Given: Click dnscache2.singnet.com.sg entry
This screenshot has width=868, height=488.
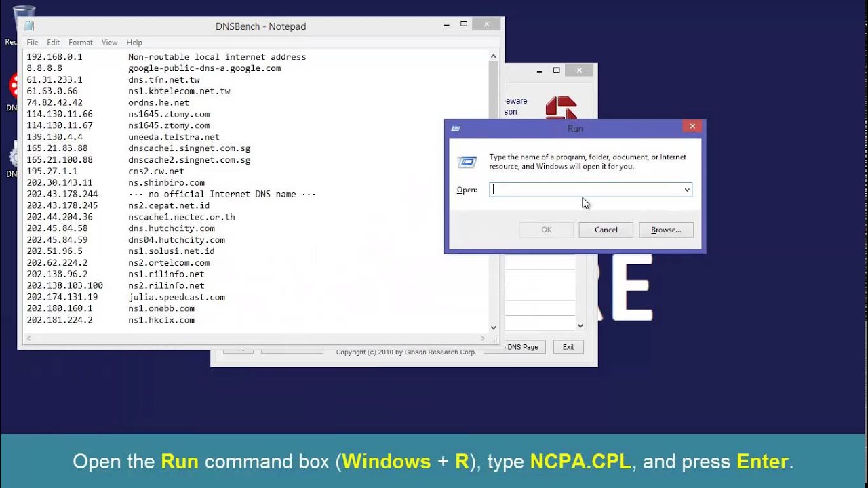Looking at the screenshot, I should 189,160.
